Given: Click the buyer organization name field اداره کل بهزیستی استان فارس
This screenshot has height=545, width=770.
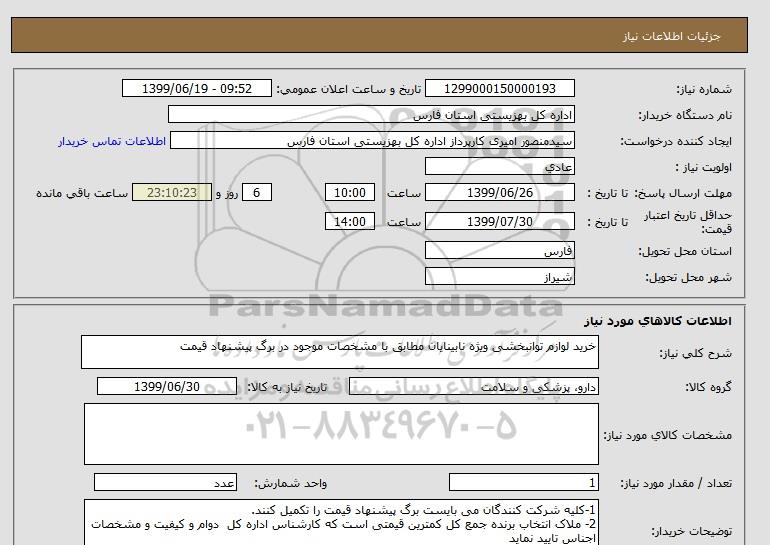Looking at the screenshot, I should (371, 114).
